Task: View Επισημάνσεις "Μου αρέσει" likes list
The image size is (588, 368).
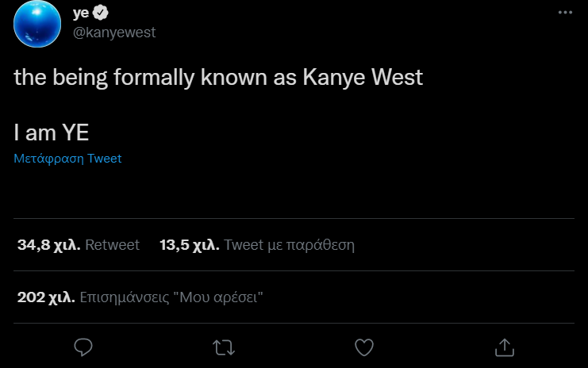Action: 171,298
